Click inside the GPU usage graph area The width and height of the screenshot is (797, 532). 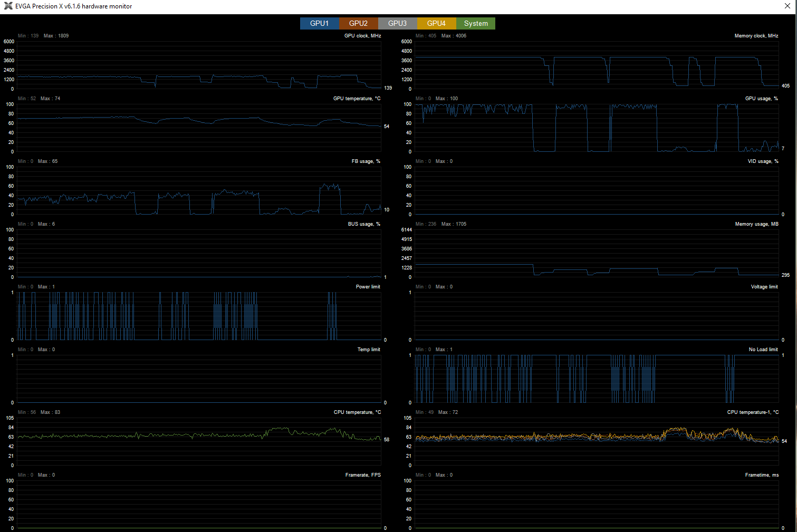tap(597, 128)
